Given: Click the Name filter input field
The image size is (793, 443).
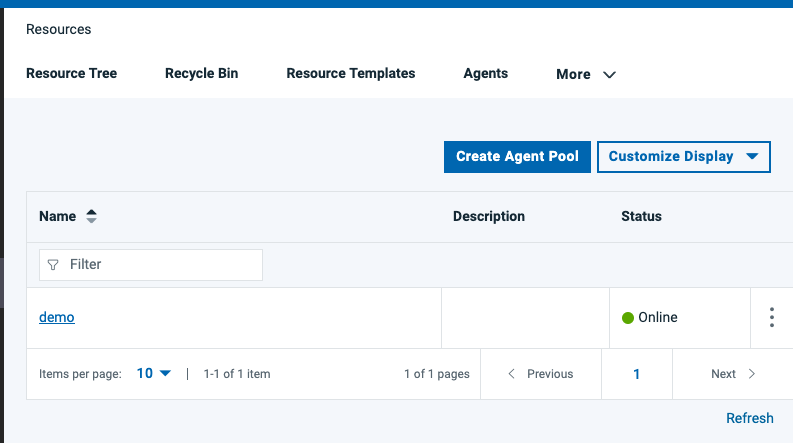Looking at the screenshot, I should 151,264.
